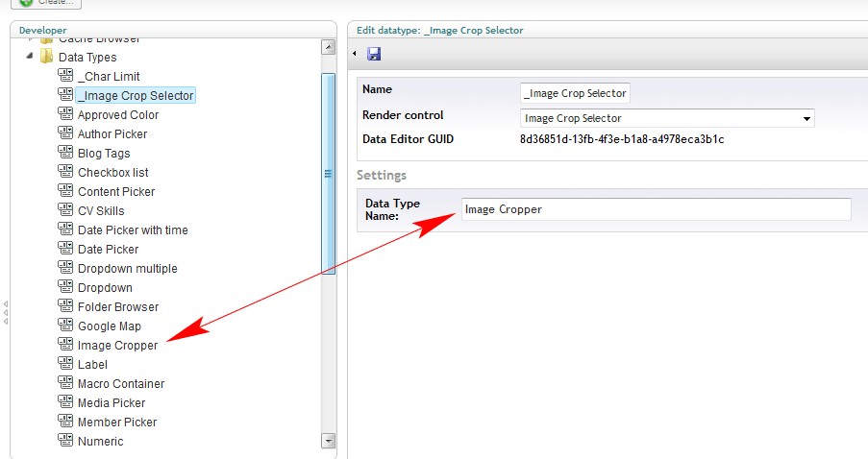This screenshot has height=459, width=868.
Task: Click the Data Editor GUID value text
Action: [622, 139]
